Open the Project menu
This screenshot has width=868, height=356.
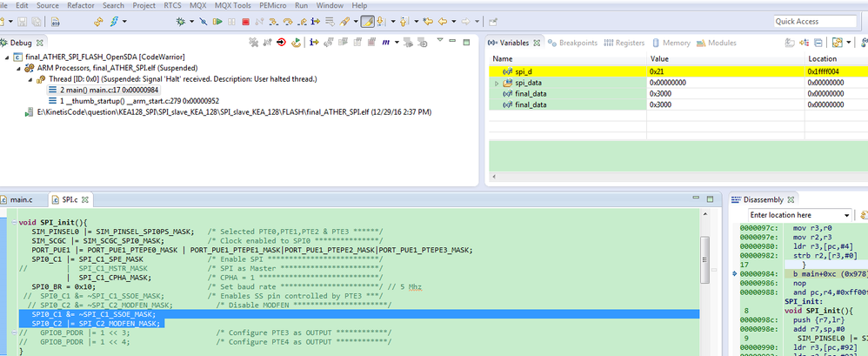[144, 5]
